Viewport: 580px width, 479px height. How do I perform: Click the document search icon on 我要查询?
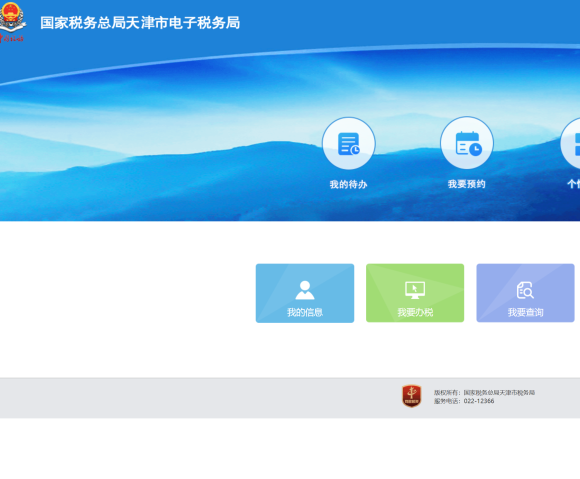(x=525, y=290)
